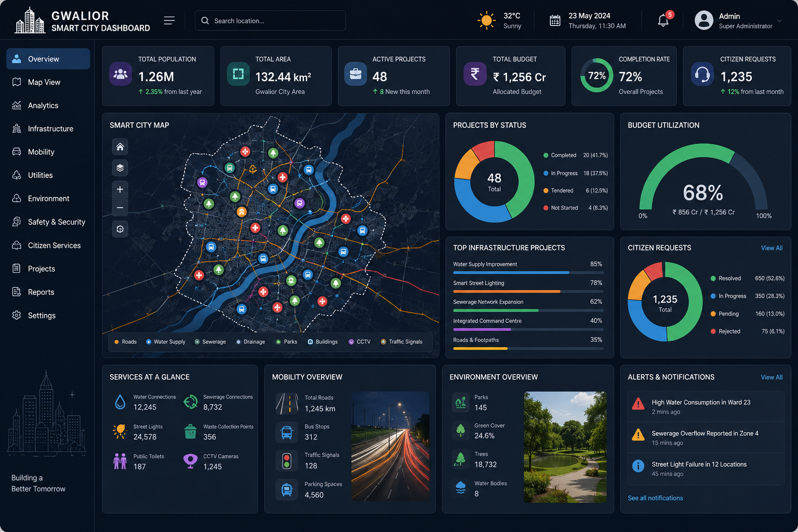This screenshot has height=532, width=798.
Task: Click the Bus Stops icon in Mobility Overview
Action: tap(287, 432)
